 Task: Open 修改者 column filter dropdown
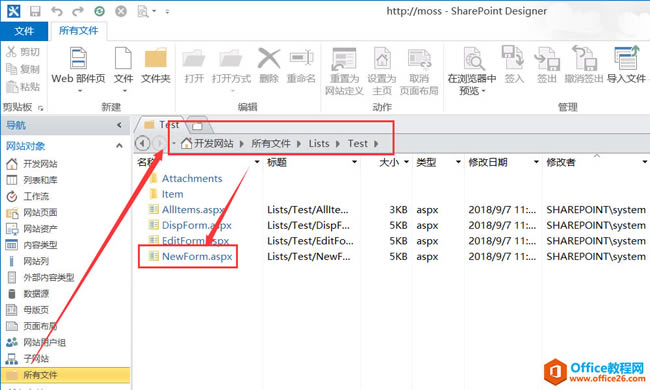[645, 162]
